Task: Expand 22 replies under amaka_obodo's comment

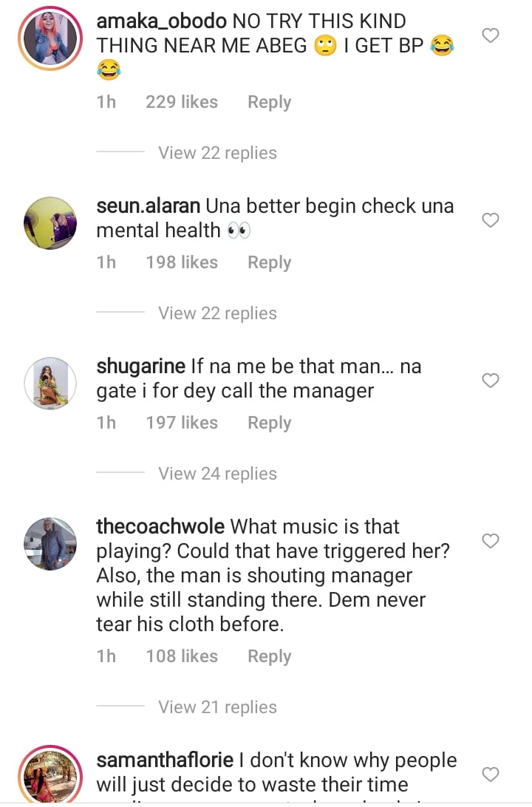Action: tap(217, 153)
